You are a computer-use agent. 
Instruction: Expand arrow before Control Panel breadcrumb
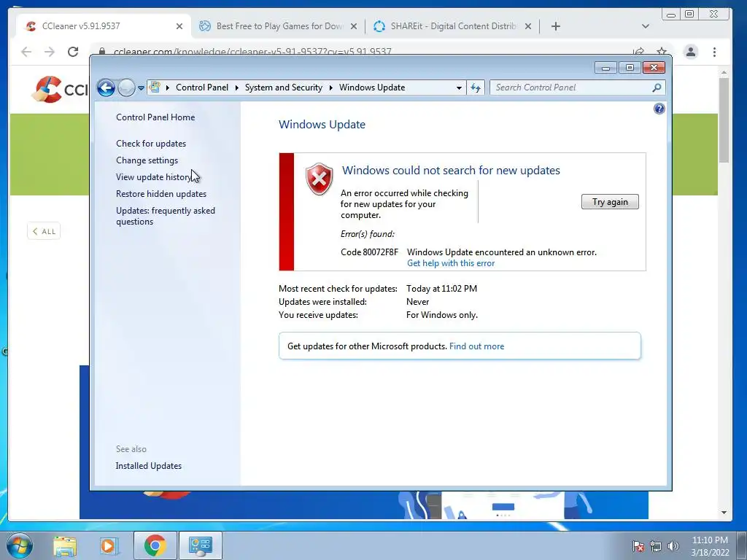pyautogui.click(x=168, y=87)
